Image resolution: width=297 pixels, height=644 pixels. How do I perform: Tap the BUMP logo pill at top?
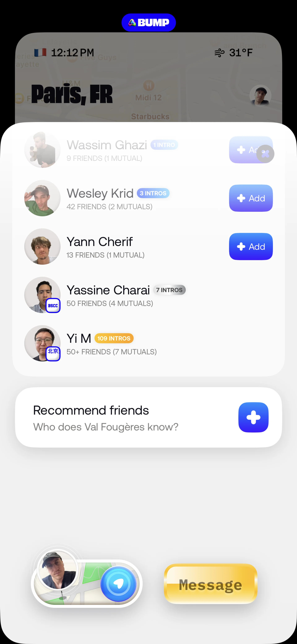pyautogui.click(x=148, y=22)
